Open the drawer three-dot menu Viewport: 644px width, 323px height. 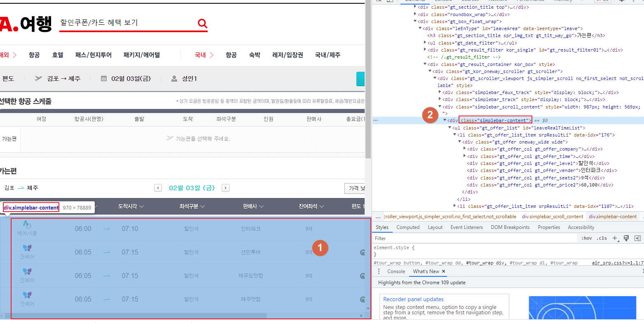[x=379, y=271]
